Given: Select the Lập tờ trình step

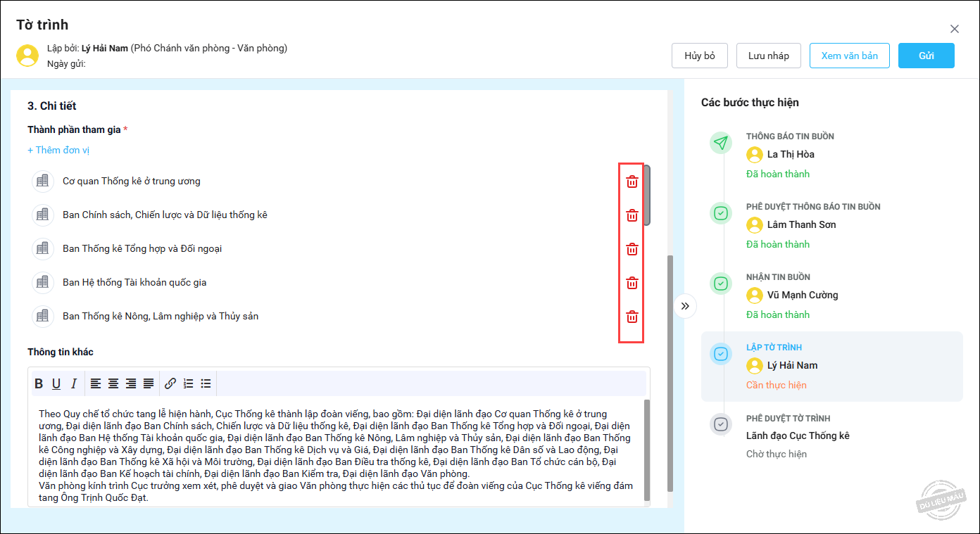Looking at the screenshot, I should [x=831, y=366].
